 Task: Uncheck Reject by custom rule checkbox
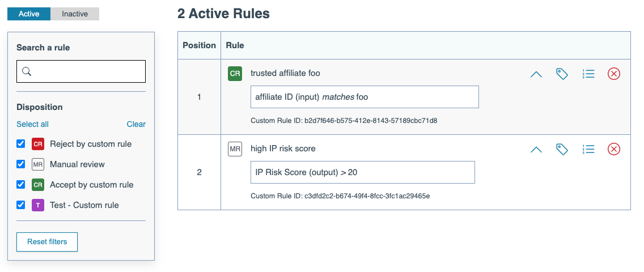pos(21,144)
